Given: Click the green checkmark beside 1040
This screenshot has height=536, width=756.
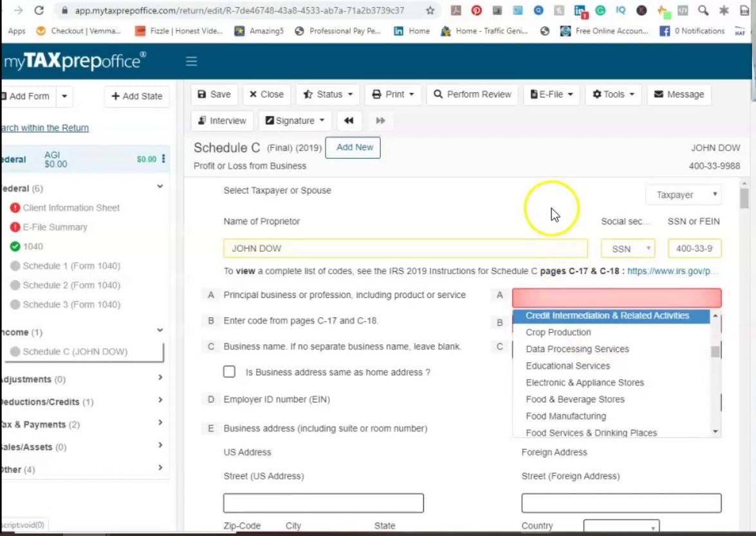Looking at the screenshot, I should click(x=15, y=246).
